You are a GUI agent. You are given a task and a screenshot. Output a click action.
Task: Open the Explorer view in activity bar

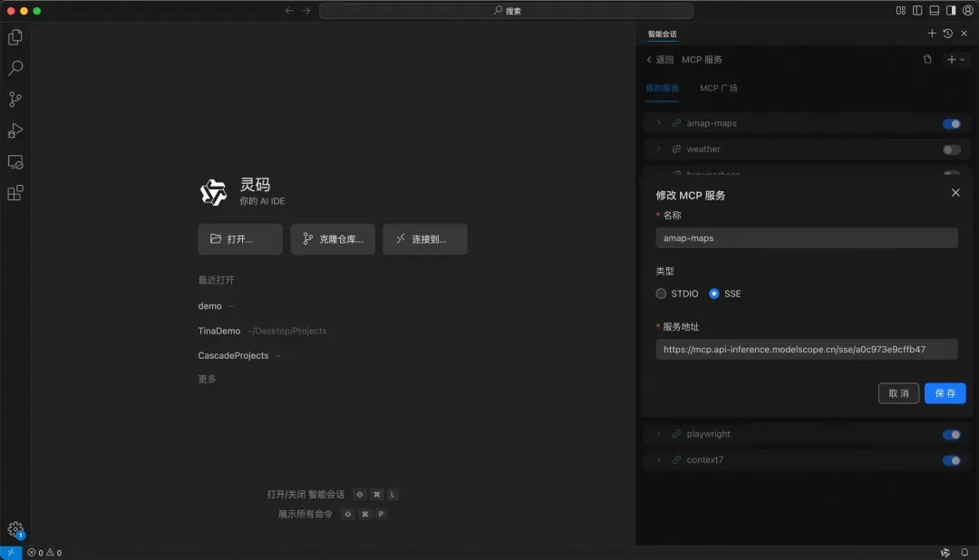coord(15,37)
